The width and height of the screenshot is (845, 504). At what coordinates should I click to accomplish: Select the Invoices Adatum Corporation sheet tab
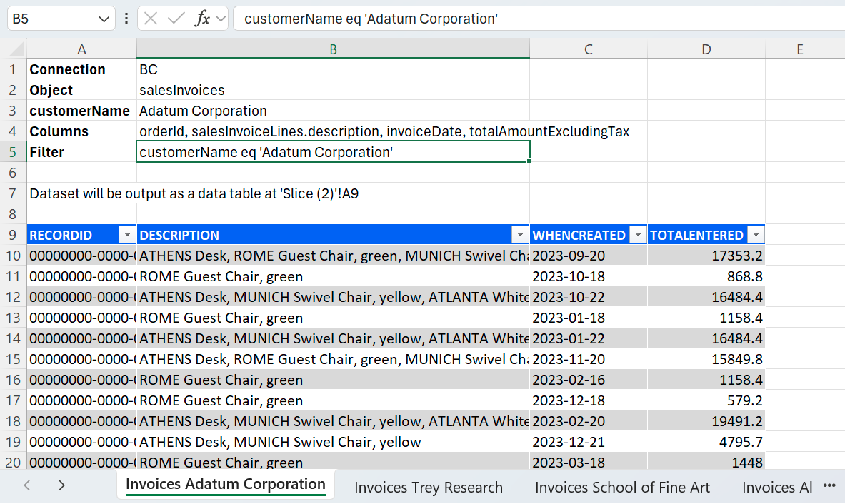[226, 485]
